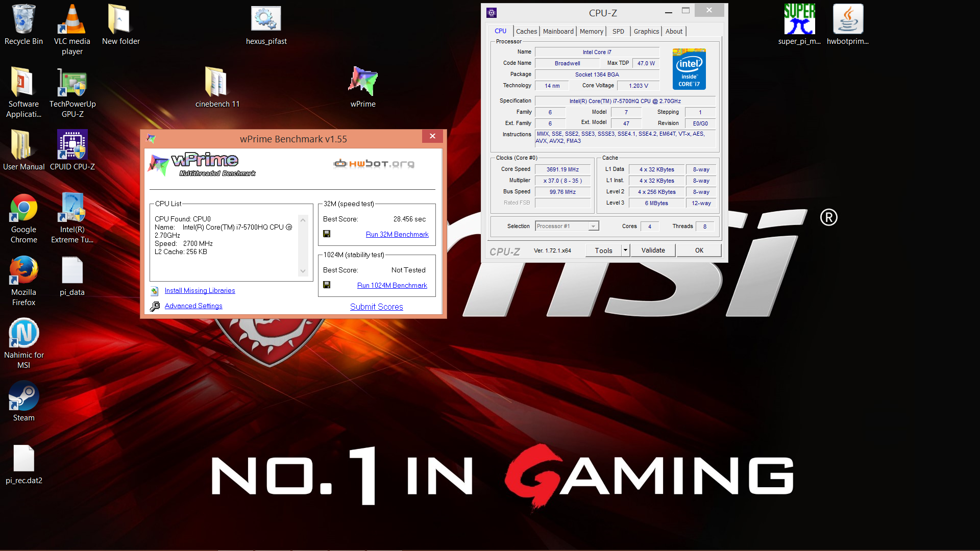Click the Intel Core i7 logo in CPU-Z
The image size is (980, 551).
689,69
